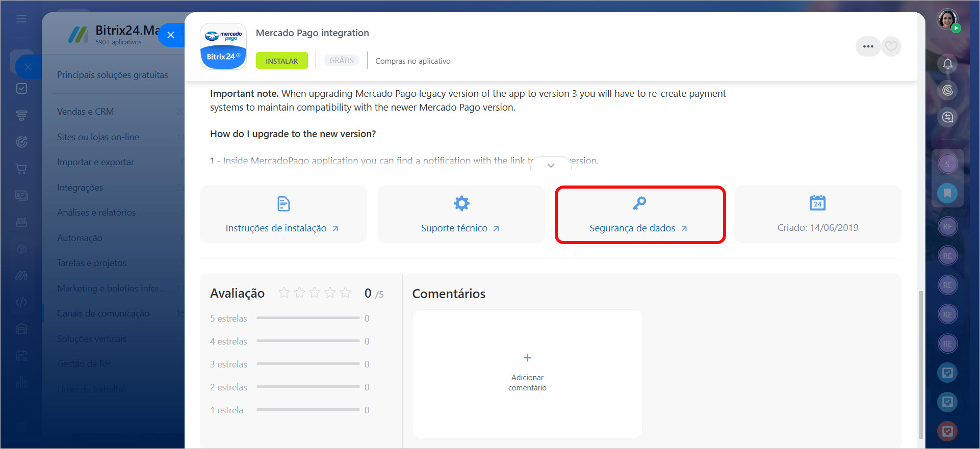Click the 1 estrela rating bar
Screen dimensions: 980x449
(x=308, y=410)
